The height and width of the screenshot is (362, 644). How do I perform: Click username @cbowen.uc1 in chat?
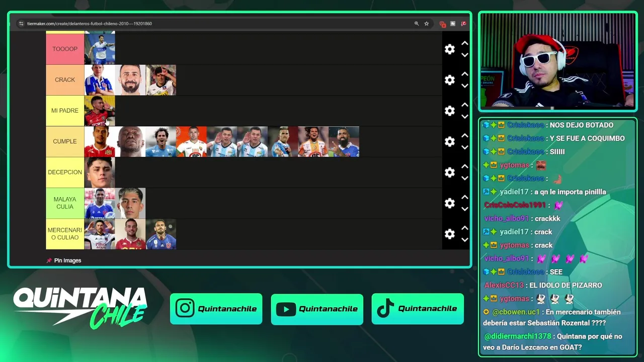(x=516, y=312)
